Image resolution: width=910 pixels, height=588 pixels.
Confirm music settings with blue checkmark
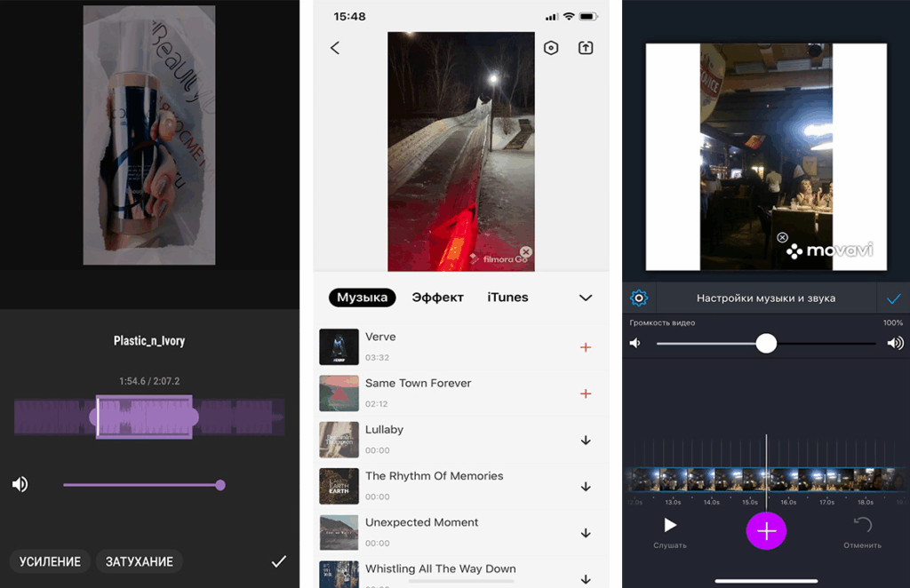[x=893, y=298]
